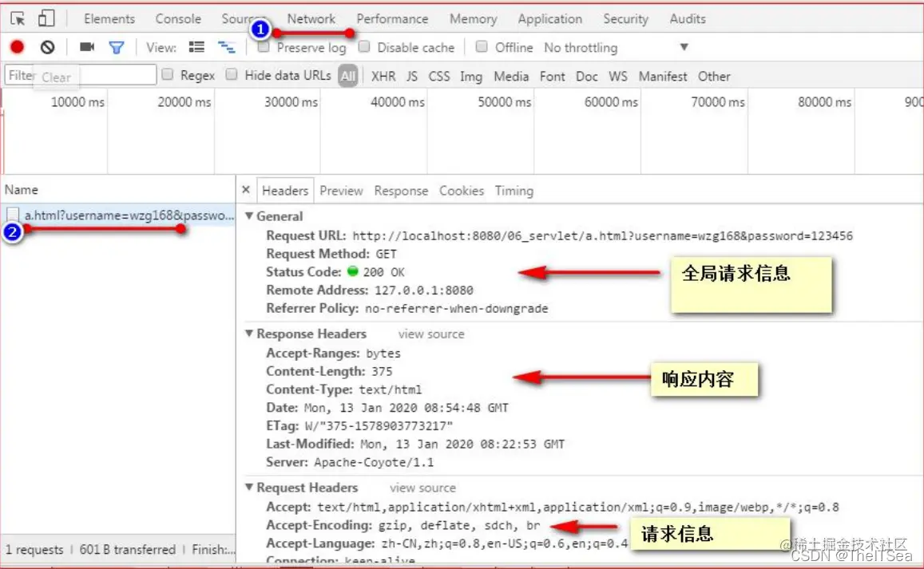Collapse the Request Headers section
Screen dimensions: 924x569
point(249,487)
